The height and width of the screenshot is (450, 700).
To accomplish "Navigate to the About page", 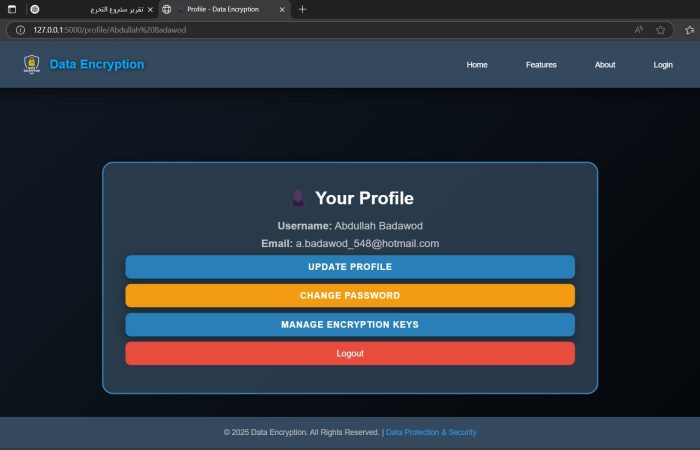I will pyautogui.click(x=605, y=65).
